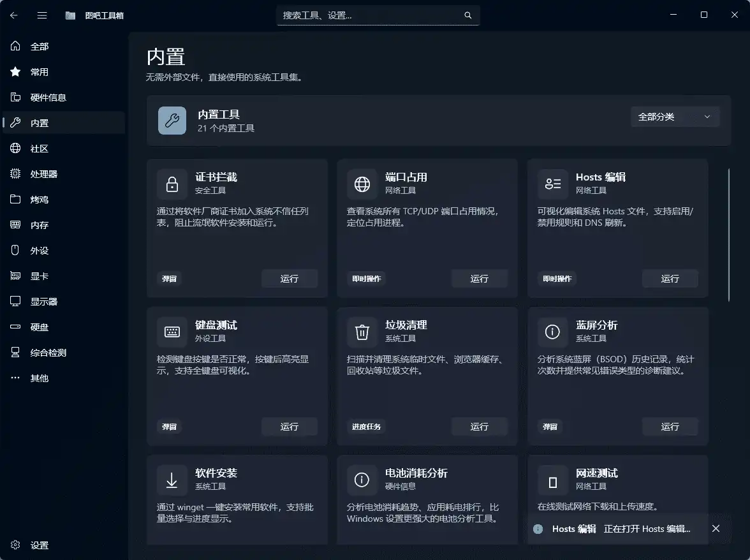Click the 综合检测 sidebar icon
Screen dimensions: 750x560
pos(15,353)
